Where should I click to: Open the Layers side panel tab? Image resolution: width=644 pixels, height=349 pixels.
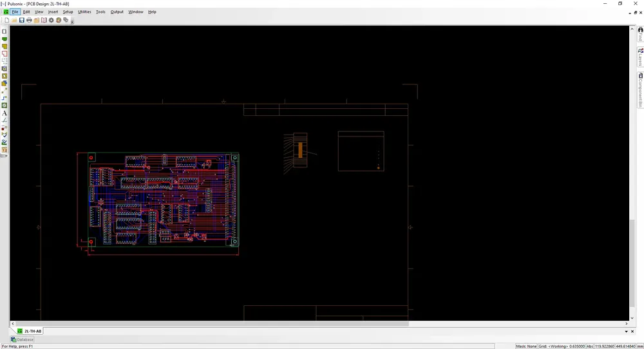pyautogui.click(x=640, y=57)
